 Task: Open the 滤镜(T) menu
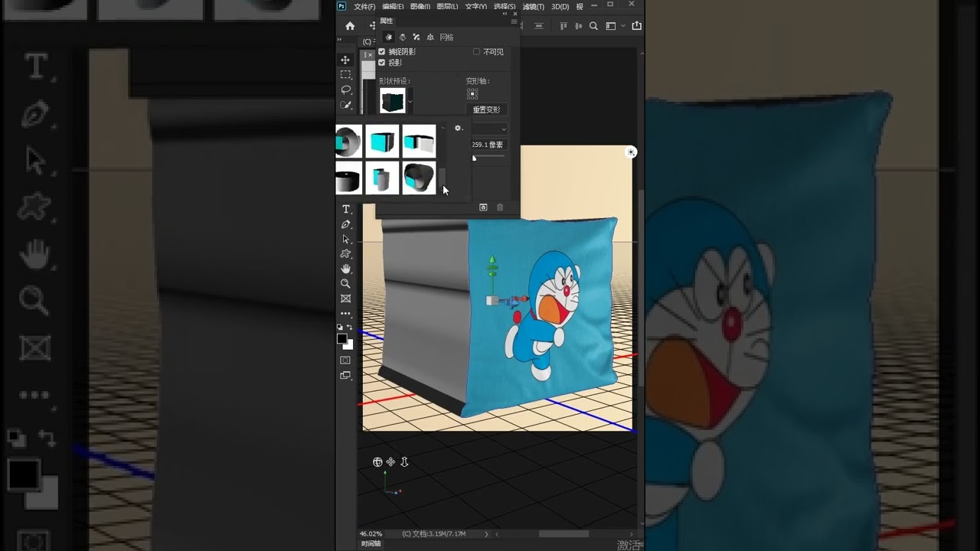(533, 6)
